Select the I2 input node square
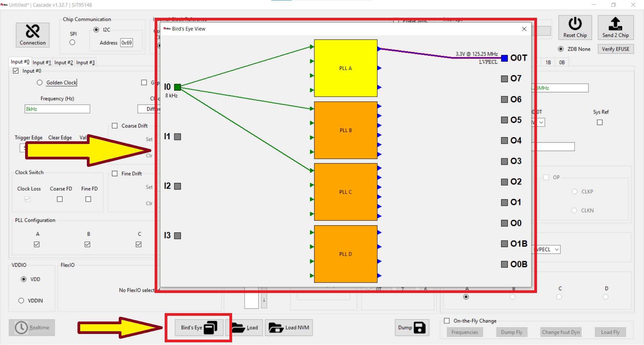Screen dimensions: 644x345 click(x=177, y=186)
